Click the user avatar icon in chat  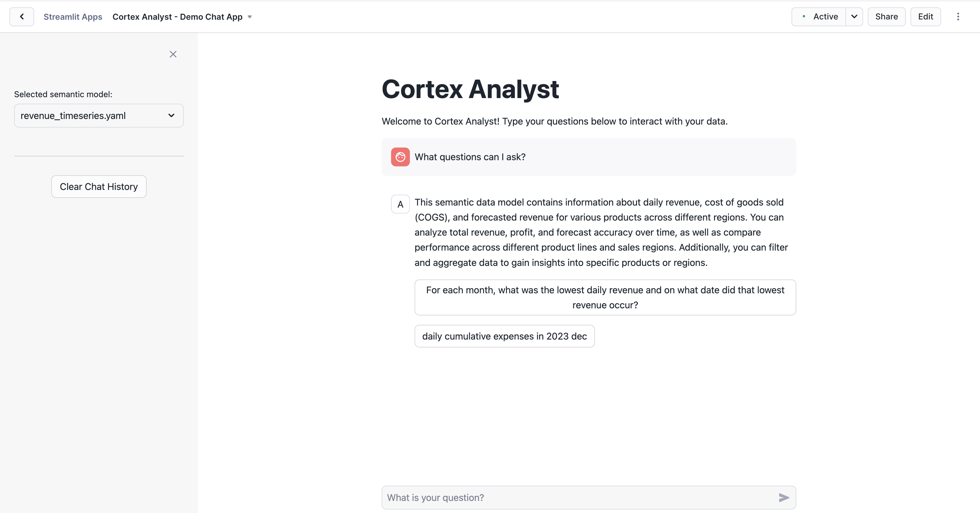[x=400, y=157]
